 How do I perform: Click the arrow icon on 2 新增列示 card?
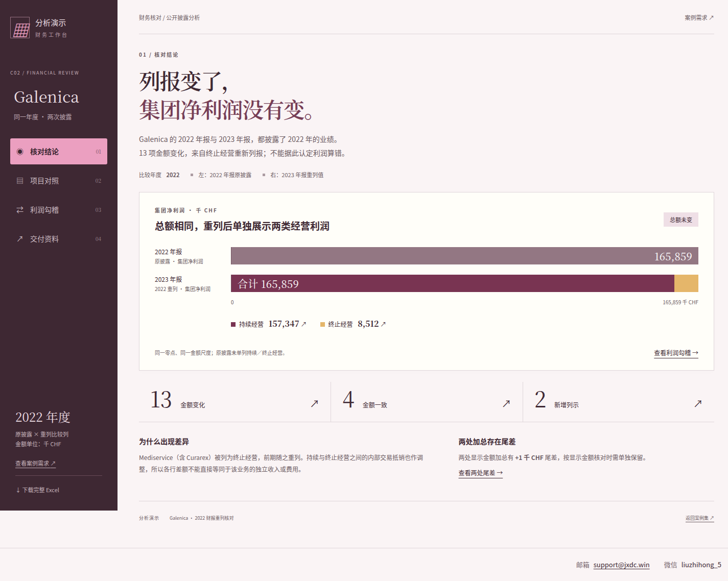pyautogui.click(x=698, y=403)
